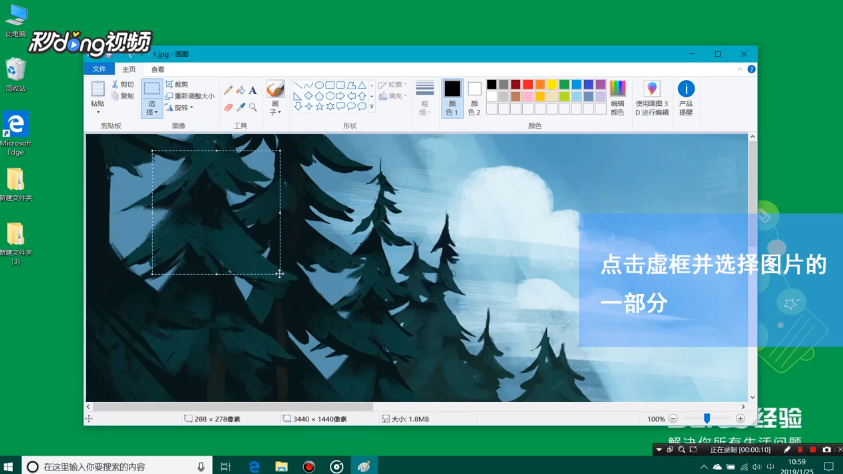Select the Color 1 box
Screen dimensions: 843x474
(x=452, y=98)
